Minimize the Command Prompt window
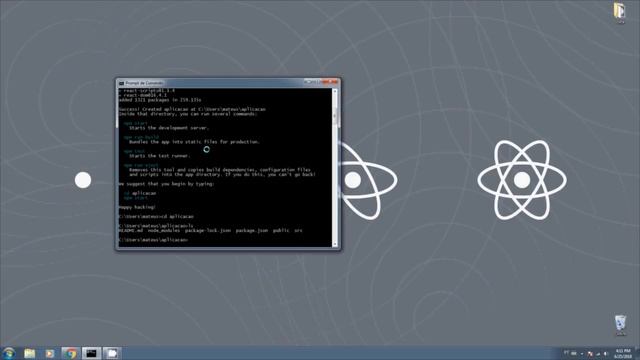The height and width of the screenshot is (360, 640). click(309, 82)
